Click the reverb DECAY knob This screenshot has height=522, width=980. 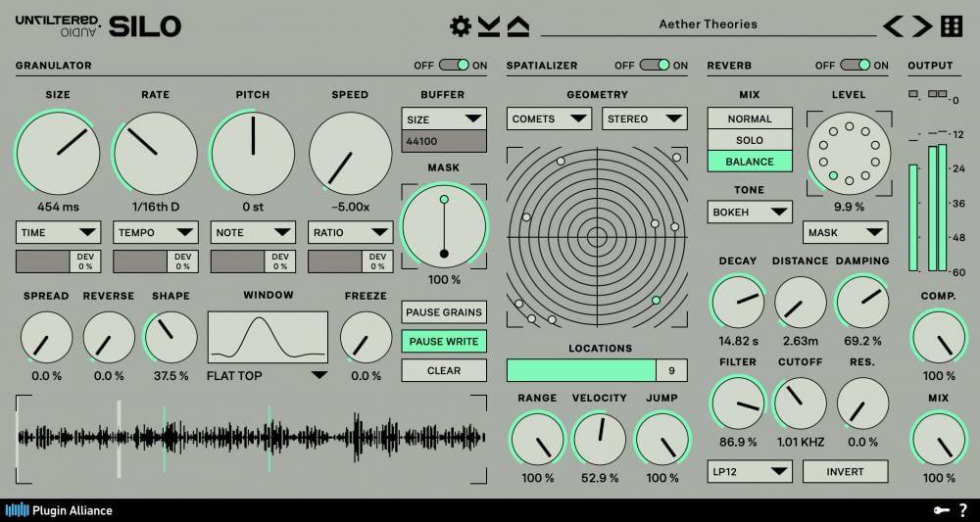[739, 303]
